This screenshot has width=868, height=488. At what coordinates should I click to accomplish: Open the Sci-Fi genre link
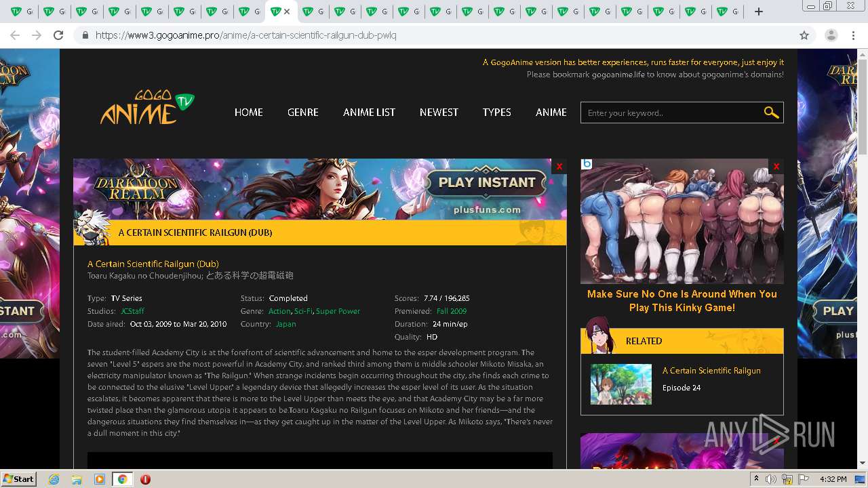click(x=303, y=311)
